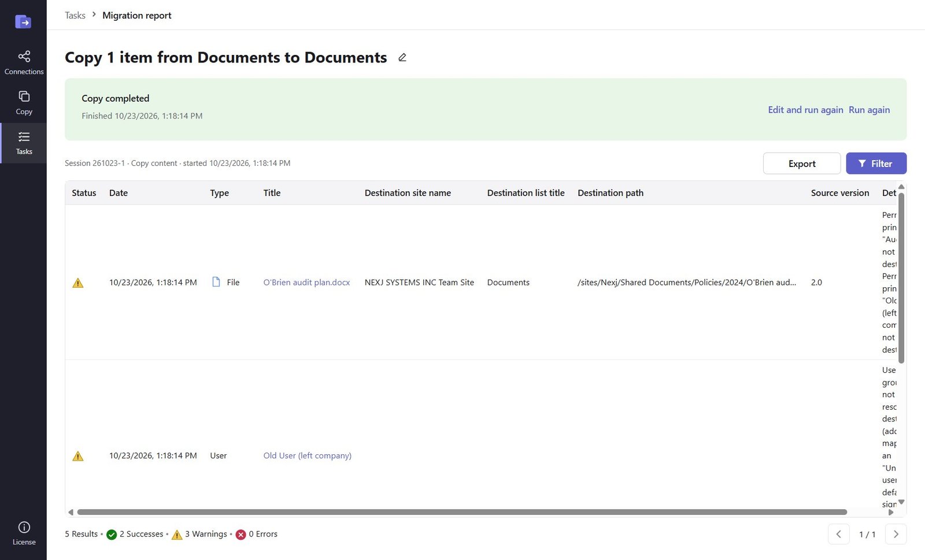This screenshot has height=560, width=925.
Task: Click the 2.0 source version value
Action: (x=816, y=283)
